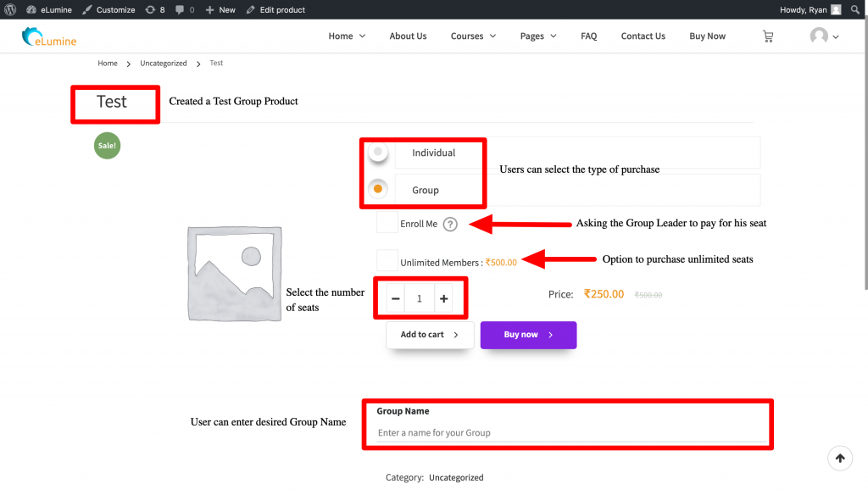
Task: Go to Contact Us page
Action: point(643,36)
